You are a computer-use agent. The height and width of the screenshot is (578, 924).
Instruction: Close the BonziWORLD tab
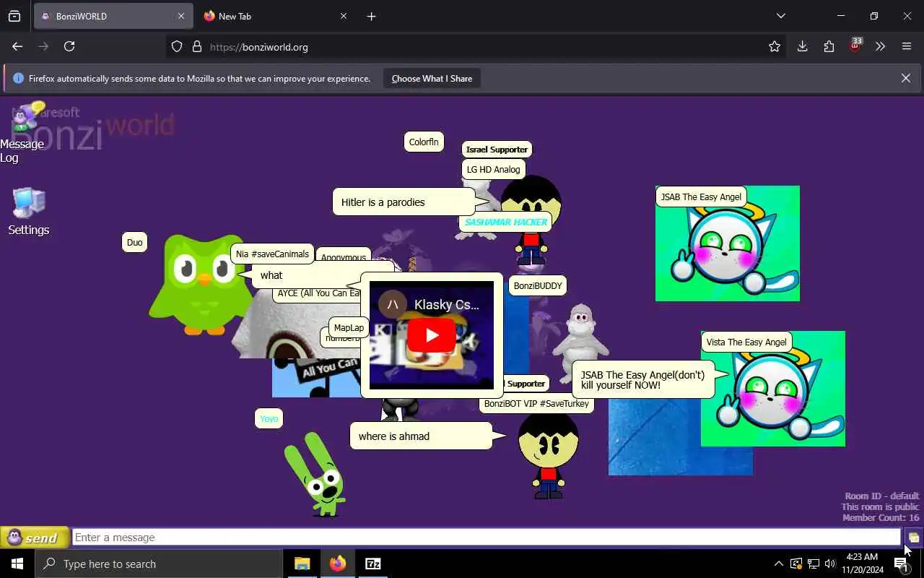[181, 16]
